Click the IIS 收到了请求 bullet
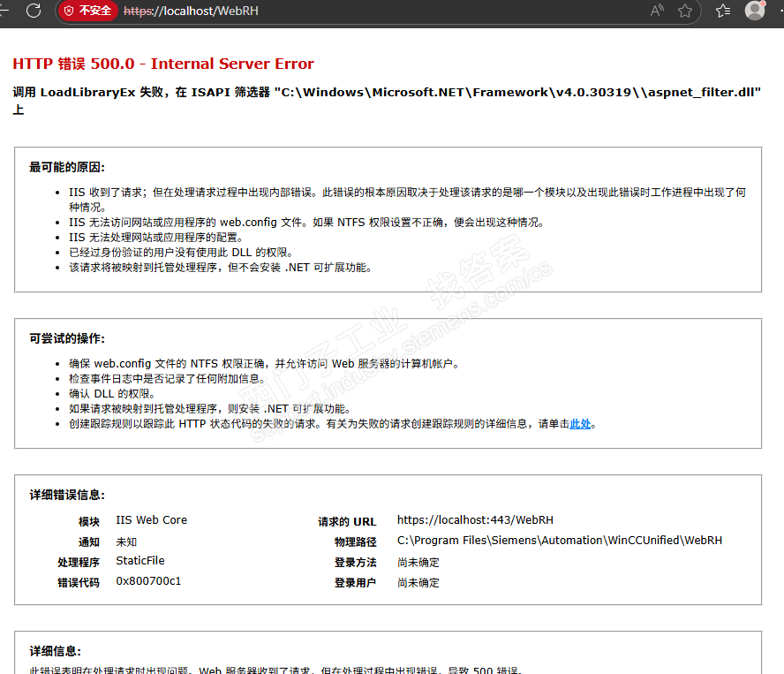The image size is (784, 674). click(x=408, y=199)
